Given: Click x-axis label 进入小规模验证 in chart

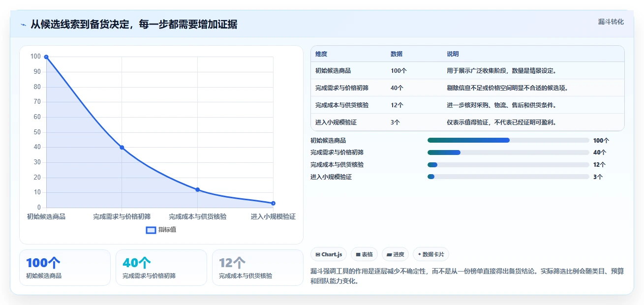Looking at the screenshot, I should tap(273, 216).
